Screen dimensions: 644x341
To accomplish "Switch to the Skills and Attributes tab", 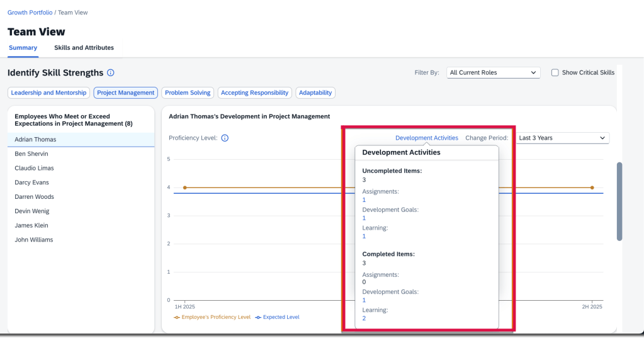I will (x=84, y=48).
